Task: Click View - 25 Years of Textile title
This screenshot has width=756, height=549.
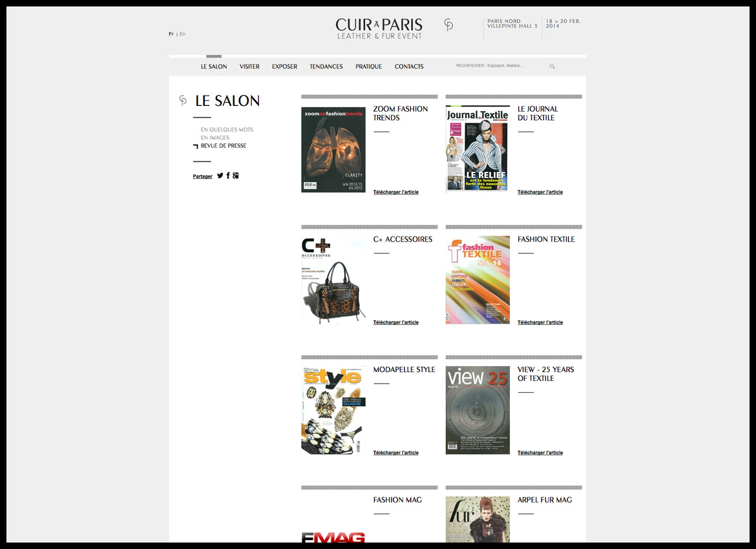Action: (545, 374)
